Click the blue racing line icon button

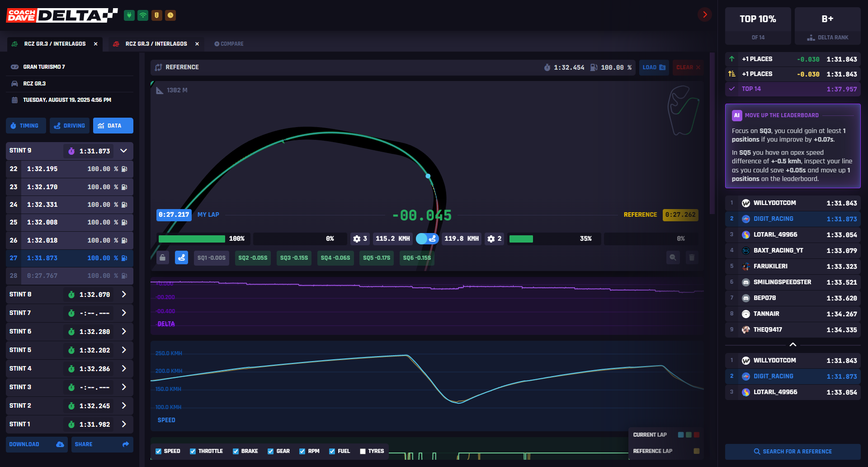click(x=181, y=257)
